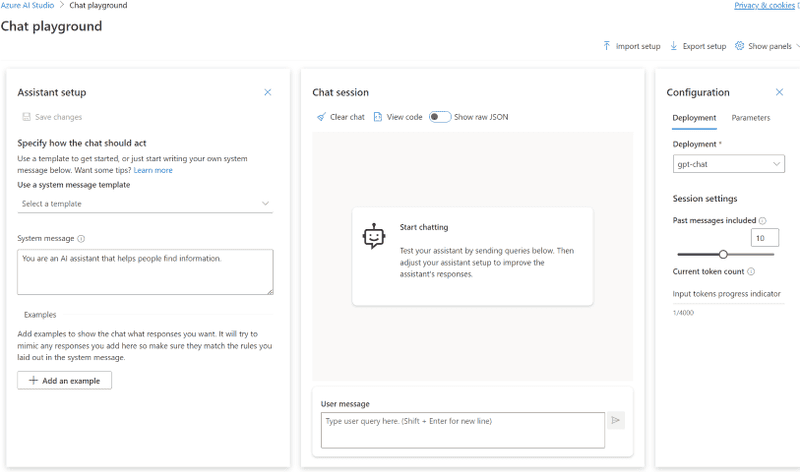Open the Learn more link
This screenshot has width=800, height=472.
pyautogui.click(x=153, y=170)
